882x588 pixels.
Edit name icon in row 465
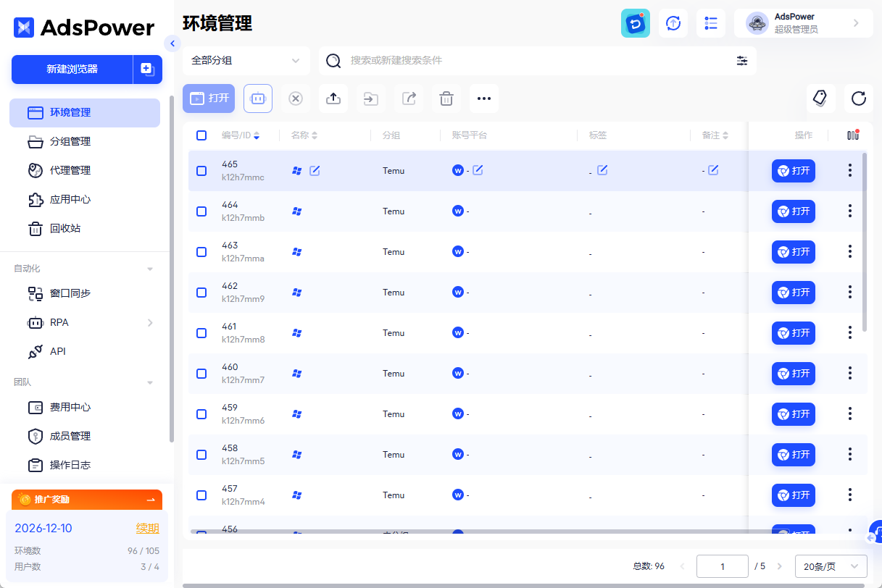point(315,171)
